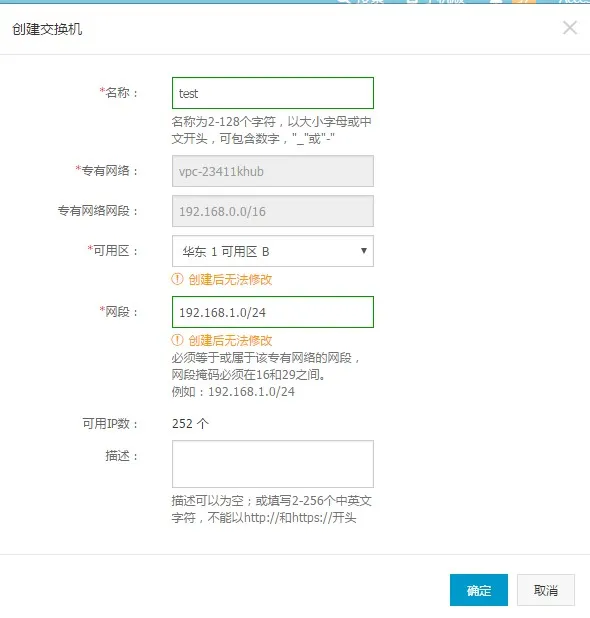Open the 华东 1 可用区 B combo box
Screen dimensions: 590x618
(273, 251)
